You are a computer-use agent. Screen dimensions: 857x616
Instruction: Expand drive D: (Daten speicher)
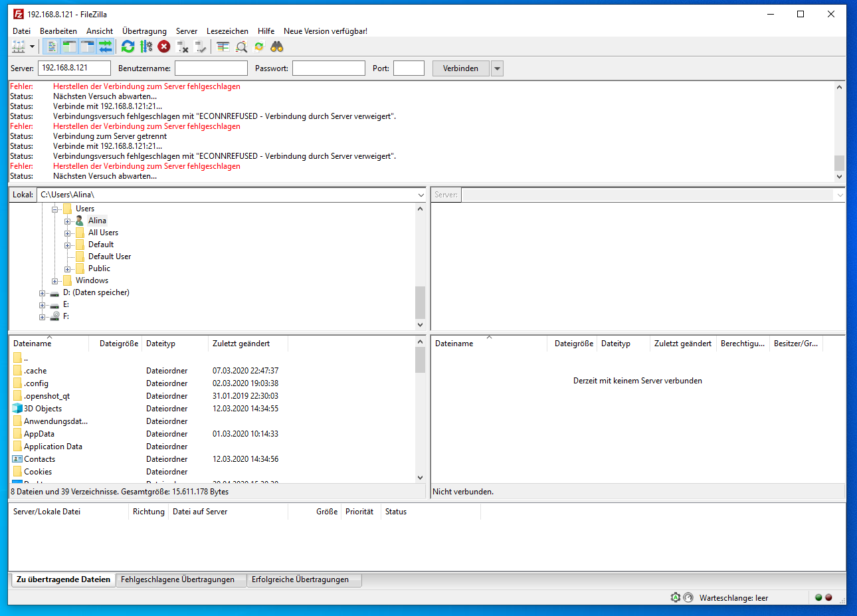(x=42, y=292)
